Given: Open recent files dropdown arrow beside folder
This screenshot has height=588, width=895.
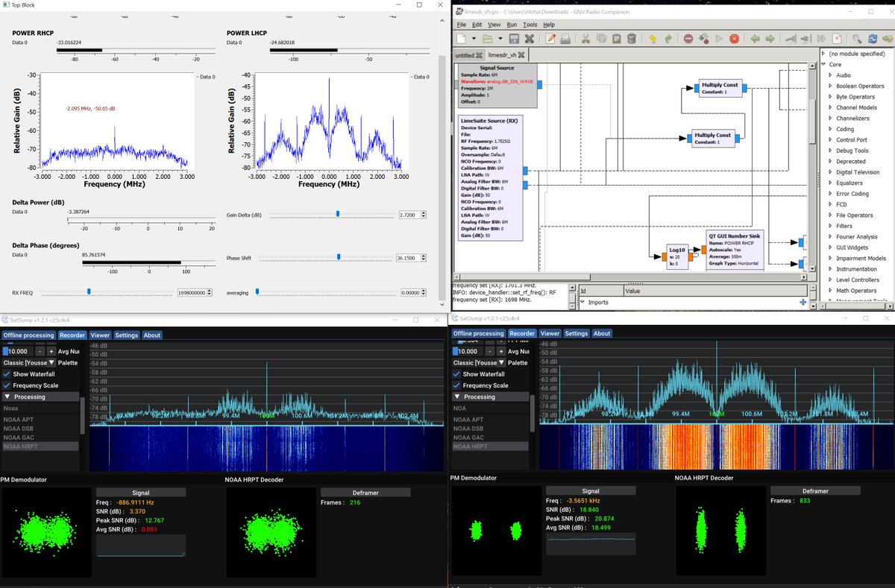Looking at the screenshot, I should point(499,39).
